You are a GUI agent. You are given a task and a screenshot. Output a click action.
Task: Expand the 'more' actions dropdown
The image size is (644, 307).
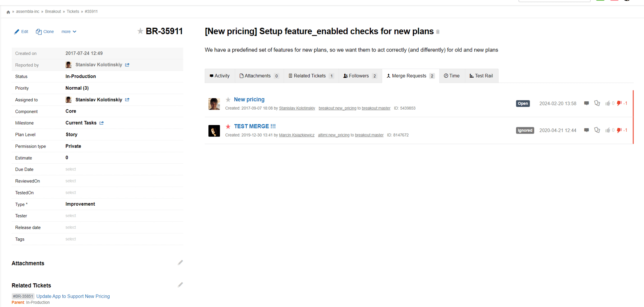[x=69, y=32]
